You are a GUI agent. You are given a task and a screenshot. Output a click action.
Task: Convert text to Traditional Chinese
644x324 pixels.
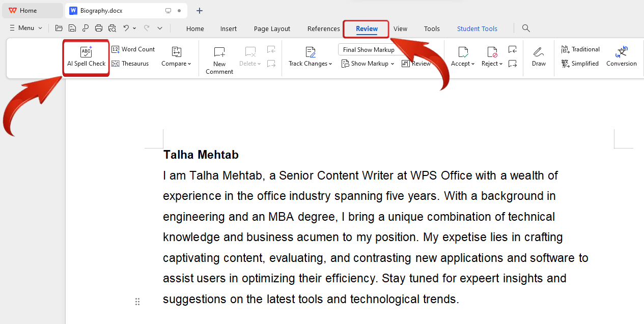(580, 49)
